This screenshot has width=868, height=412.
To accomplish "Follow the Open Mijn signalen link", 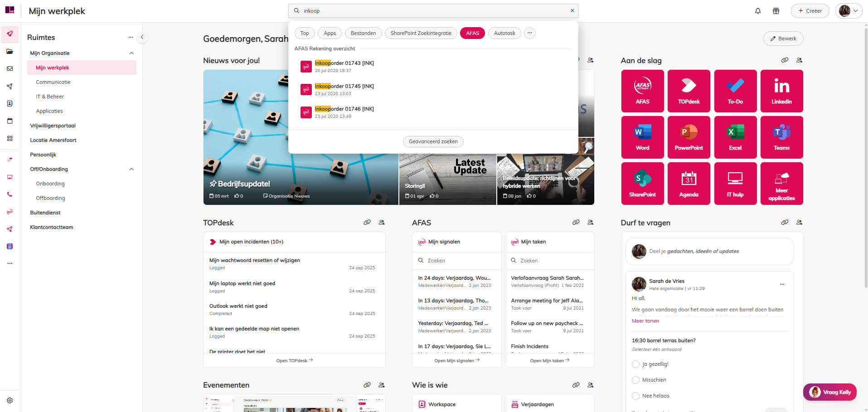I will pos(457,361).
